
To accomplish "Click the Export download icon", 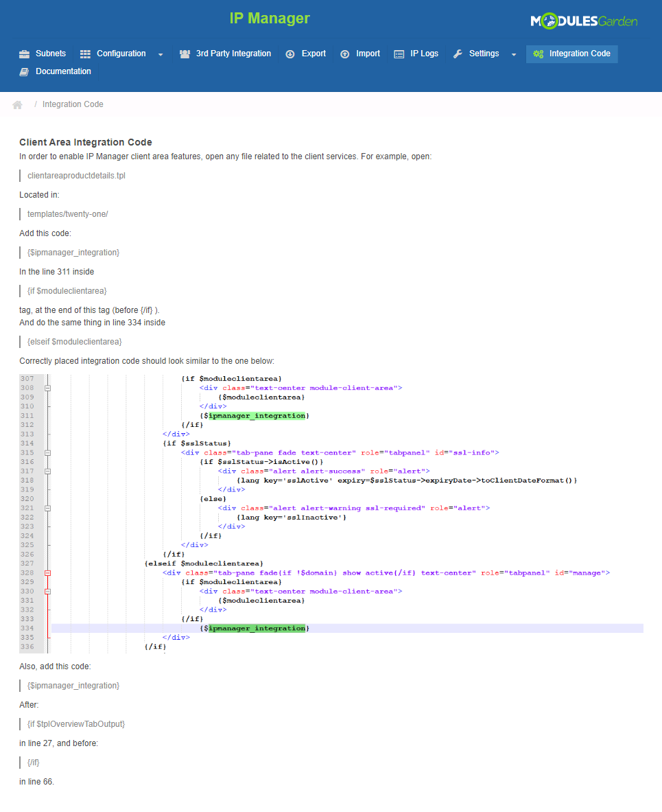I will pyautogui.click(x=290, y=54).
